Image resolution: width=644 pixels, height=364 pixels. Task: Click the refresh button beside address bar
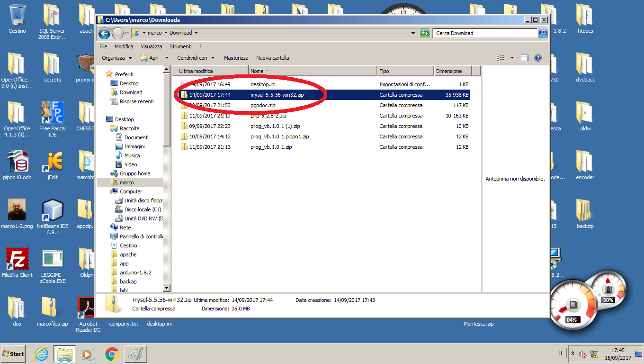[425, 33]
